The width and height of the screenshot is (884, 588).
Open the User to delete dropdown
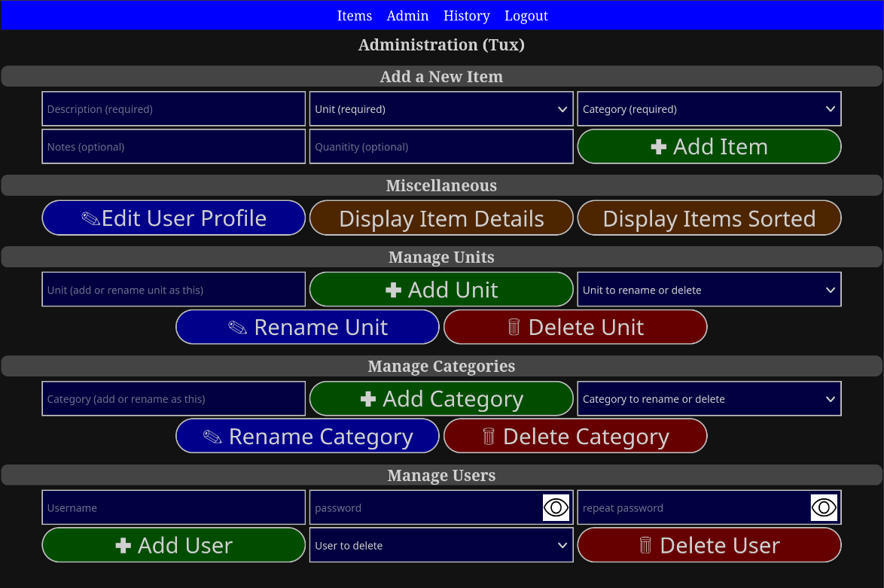pos(441,545)
